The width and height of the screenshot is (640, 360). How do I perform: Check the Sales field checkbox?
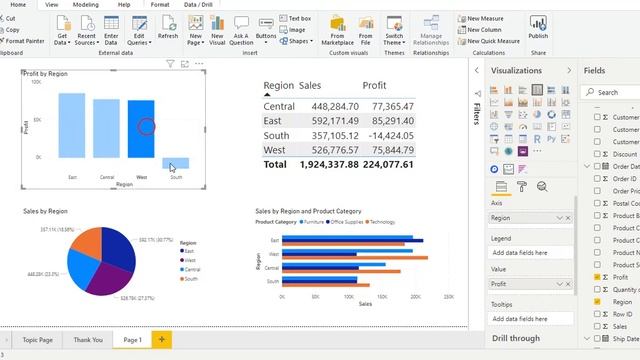[597, 326]
